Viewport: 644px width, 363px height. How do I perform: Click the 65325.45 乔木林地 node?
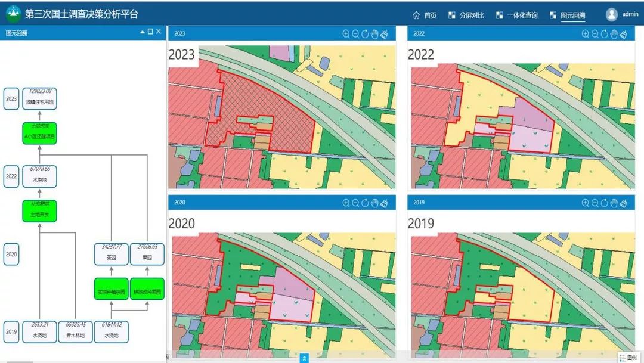(x=75, y=332)
